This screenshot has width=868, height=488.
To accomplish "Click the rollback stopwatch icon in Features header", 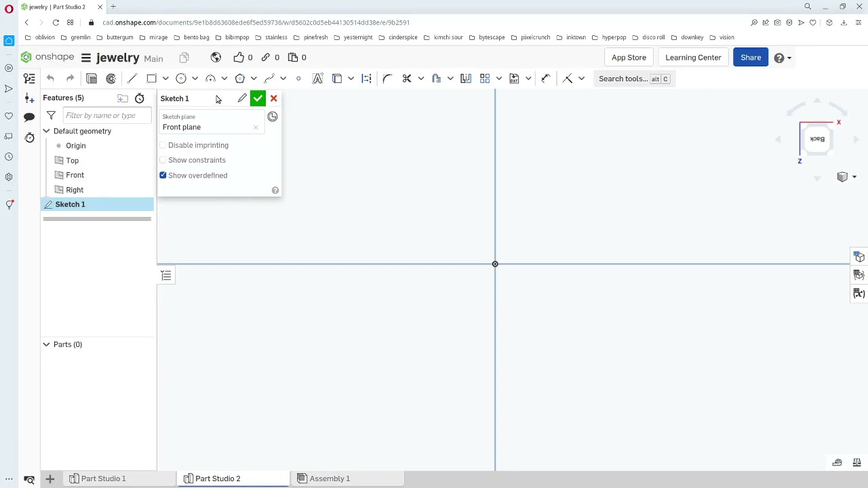I will click(139, 98).
